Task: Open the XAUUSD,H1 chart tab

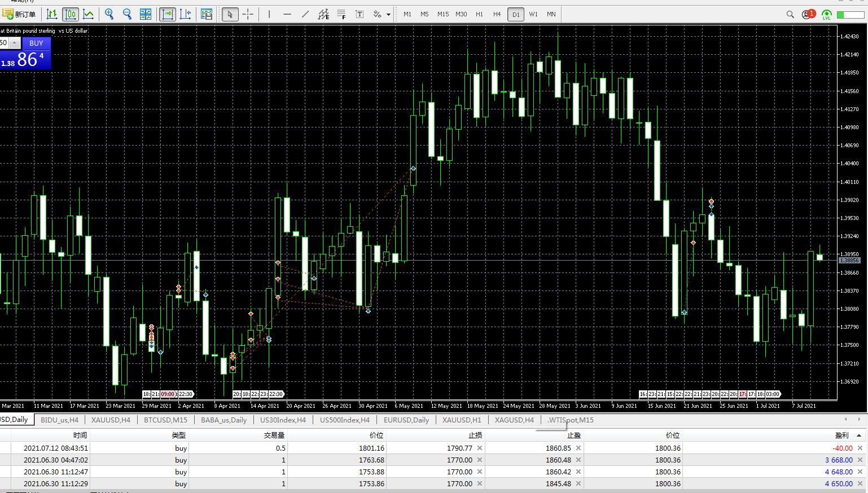Action: coord(462,420)
